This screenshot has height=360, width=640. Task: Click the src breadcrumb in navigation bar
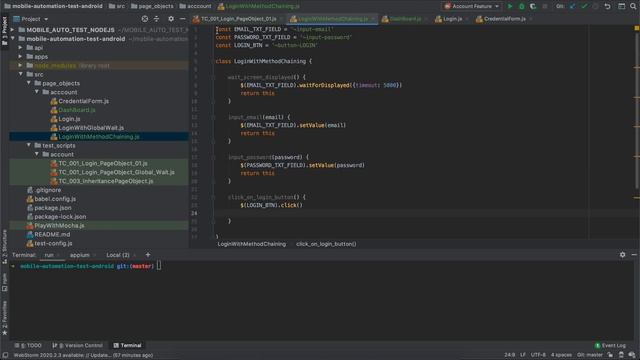point(117,6)
